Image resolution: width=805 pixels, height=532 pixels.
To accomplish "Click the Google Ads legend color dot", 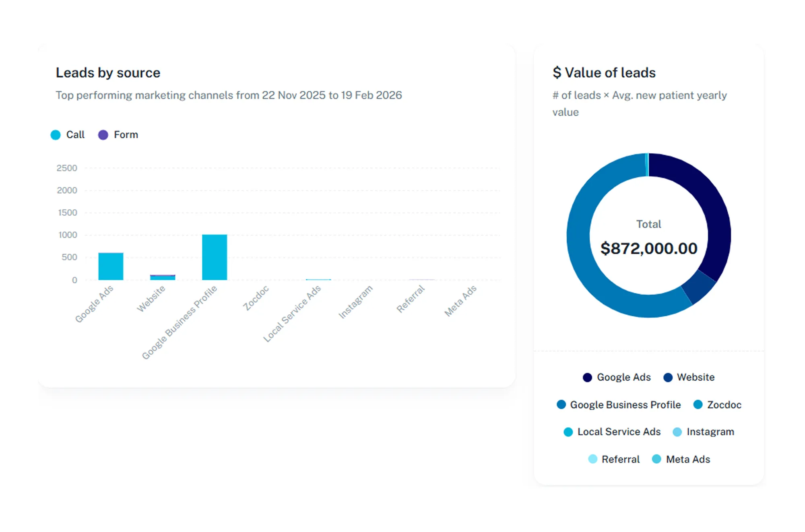I will pyautogui.click(x=587, y=377).
